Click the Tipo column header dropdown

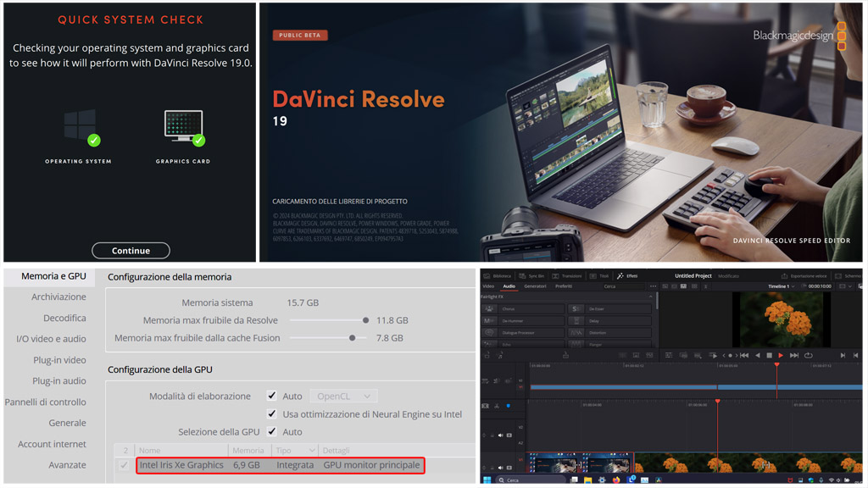(312, 451)
